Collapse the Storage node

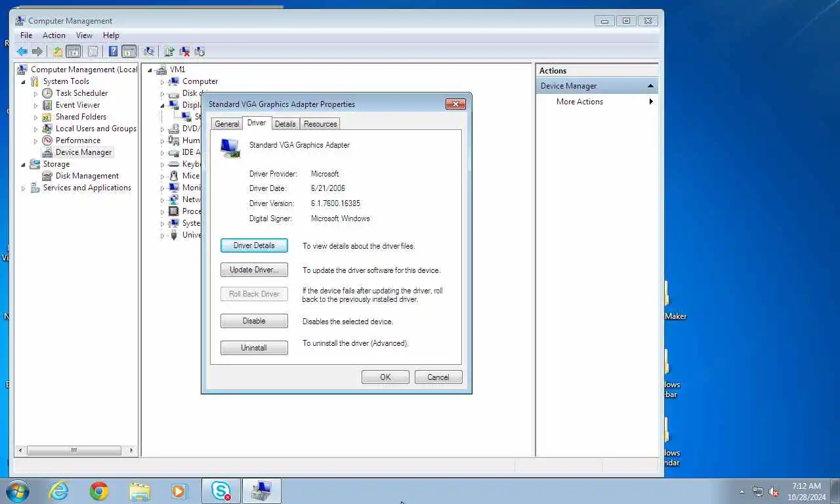[x=24, y=164]
